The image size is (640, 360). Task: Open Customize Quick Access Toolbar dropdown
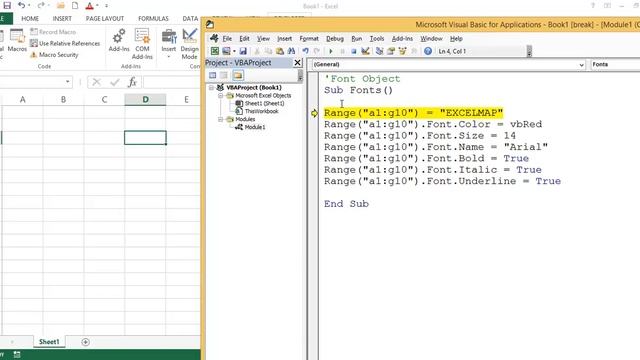pyautogui.click(x=107, y=6)
